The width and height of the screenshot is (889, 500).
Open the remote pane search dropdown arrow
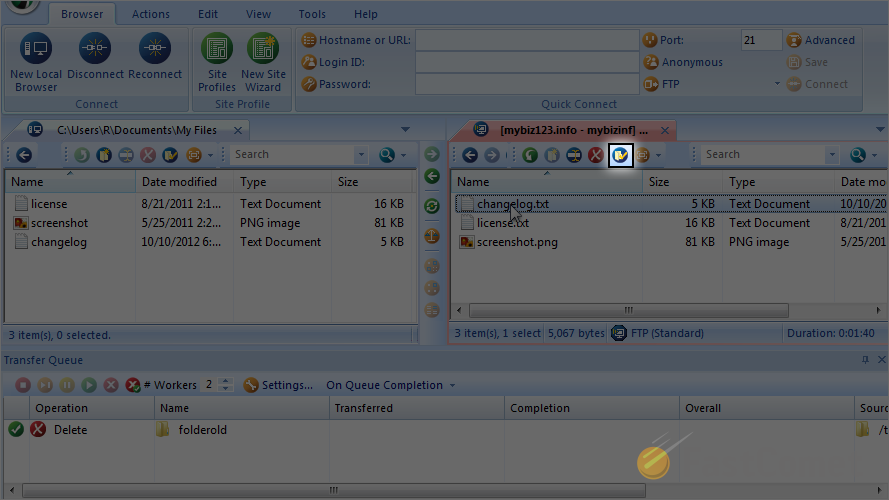point(831,155)
